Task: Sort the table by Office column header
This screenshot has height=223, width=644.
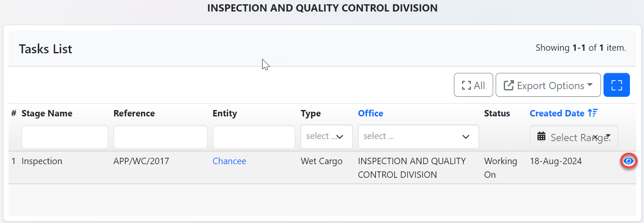Action: click(370, 113)
